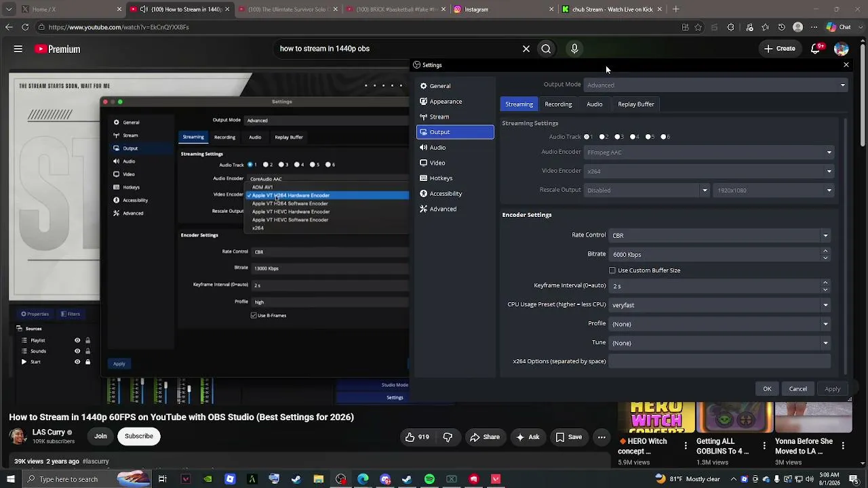Open YouTube notifications bell

816,49
